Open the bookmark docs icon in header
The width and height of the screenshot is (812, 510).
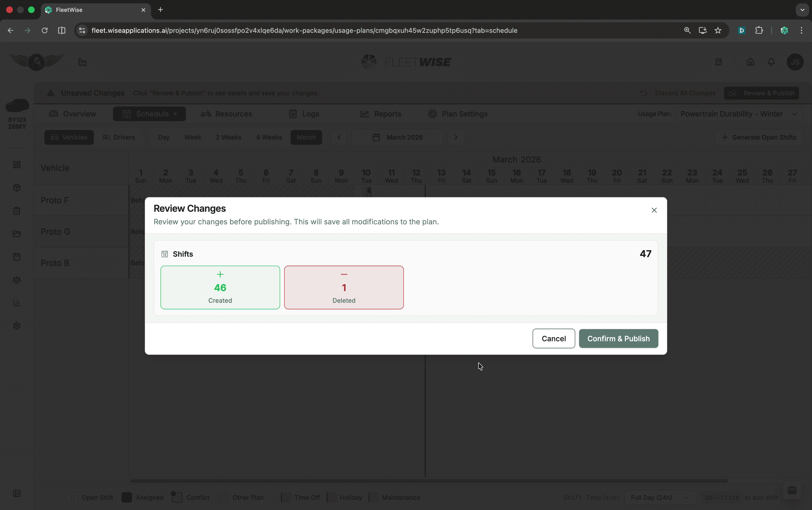718,62
